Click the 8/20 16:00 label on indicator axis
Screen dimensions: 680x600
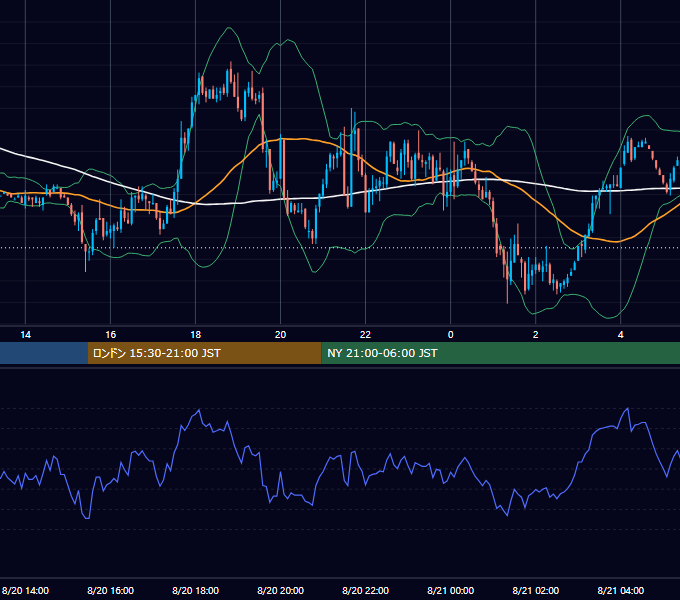tap(111, 590)
